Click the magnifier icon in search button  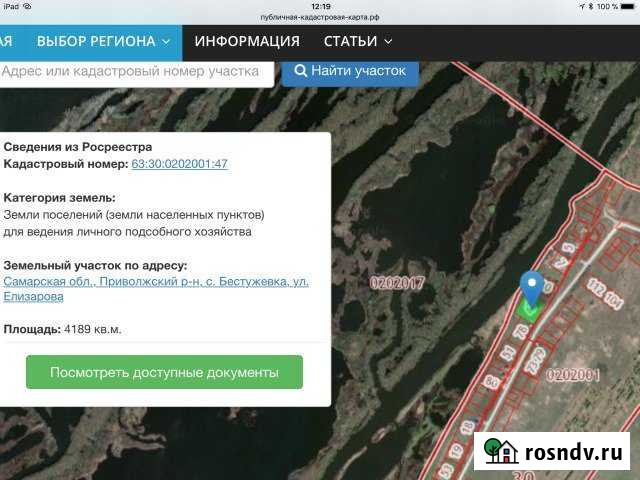tap(300, 71)
